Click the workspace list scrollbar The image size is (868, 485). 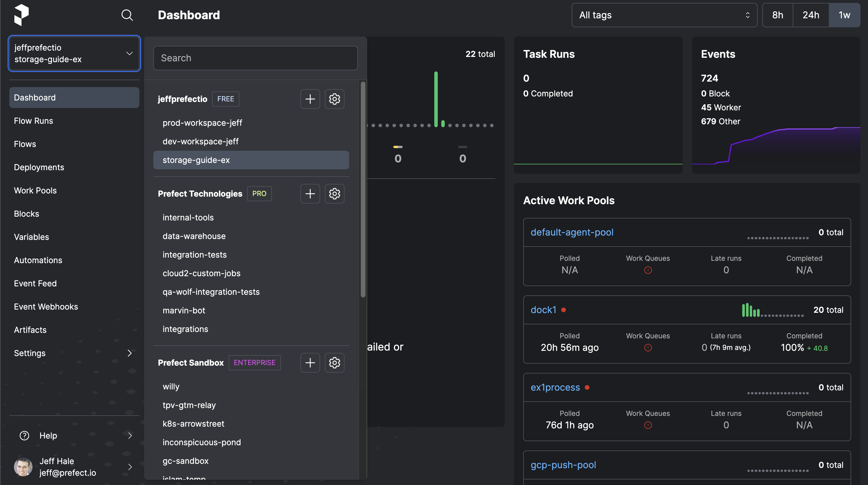point(363,189)
